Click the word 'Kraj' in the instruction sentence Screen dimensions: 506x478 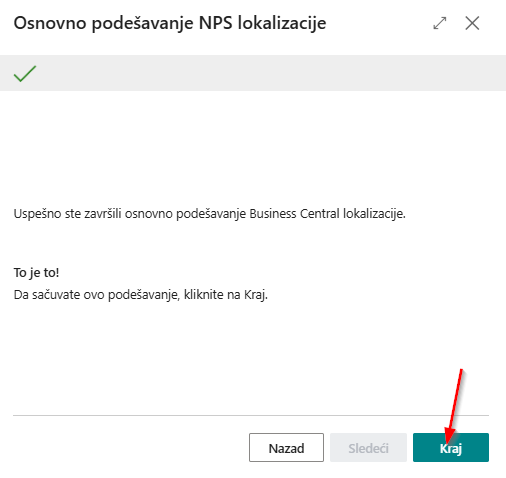(255, 295)
